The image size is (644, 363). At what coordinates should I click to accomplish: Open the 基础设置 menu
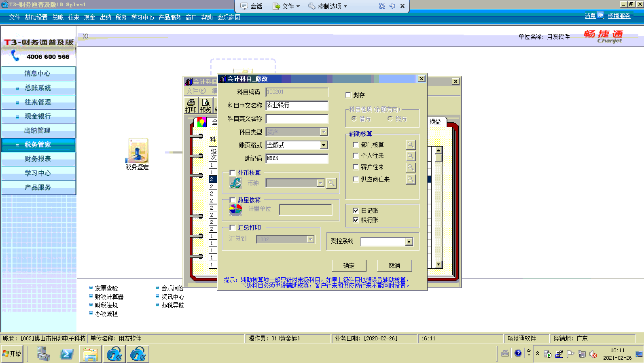click(36, 17)
